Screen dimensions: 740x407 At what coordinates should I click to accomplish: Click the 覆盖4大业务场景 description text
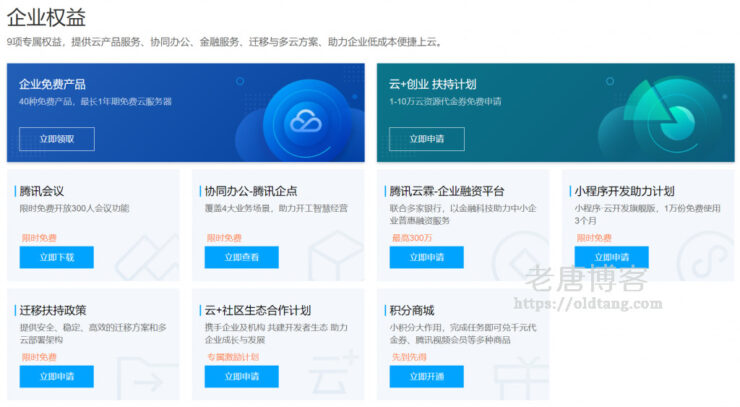[276, 208]
